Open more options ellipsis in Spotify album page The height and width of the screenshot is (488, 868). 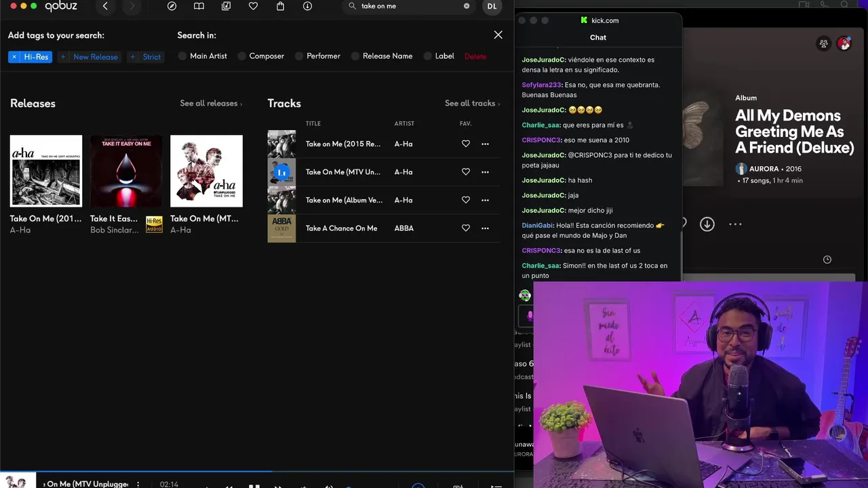(x=735, y=224)
